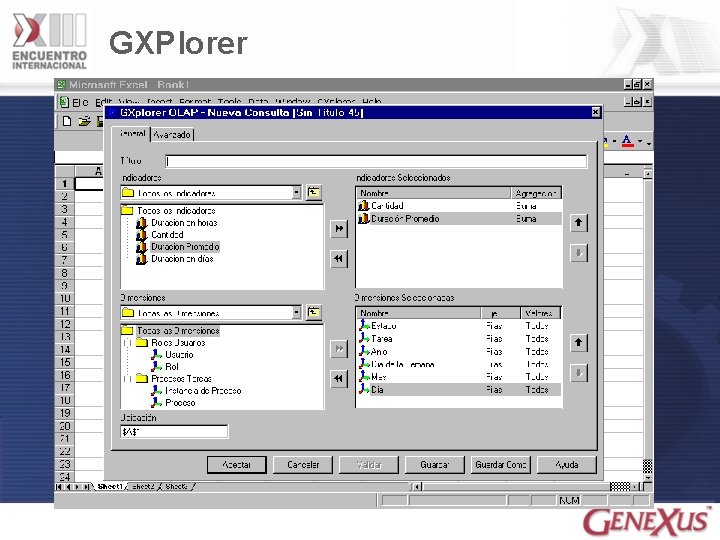Viewport: 720px width, 540px height.
Task: Select Duracion en dias indicator
Action: pos(182,259)
